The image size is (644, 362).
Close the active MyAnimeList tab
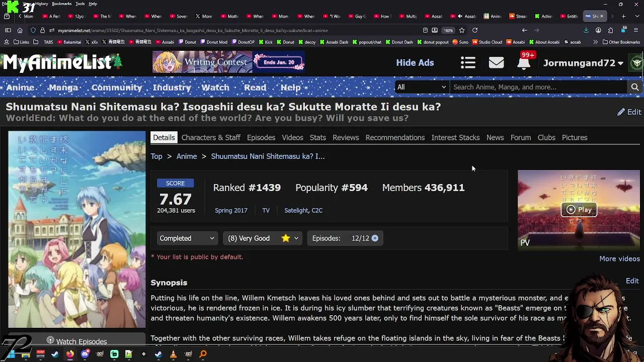click(601, 16)
